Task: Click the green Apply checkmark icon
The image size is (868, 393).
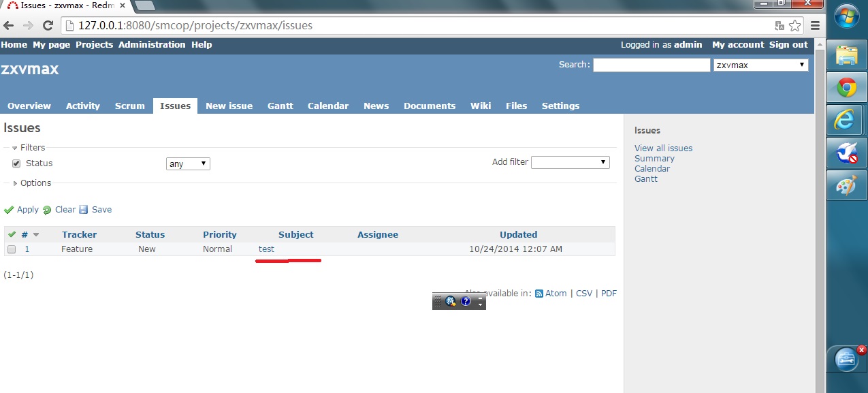Action: tap(9, 210)
